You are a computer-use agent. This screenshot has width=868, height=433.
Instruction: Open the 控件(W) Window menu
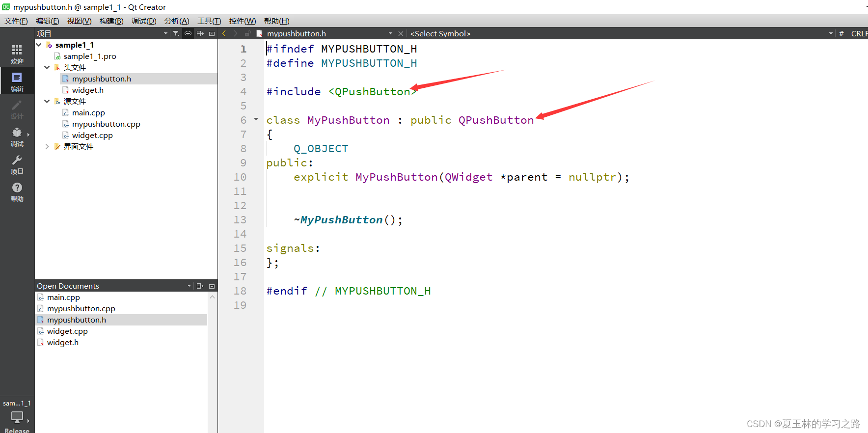click(243, 21)
